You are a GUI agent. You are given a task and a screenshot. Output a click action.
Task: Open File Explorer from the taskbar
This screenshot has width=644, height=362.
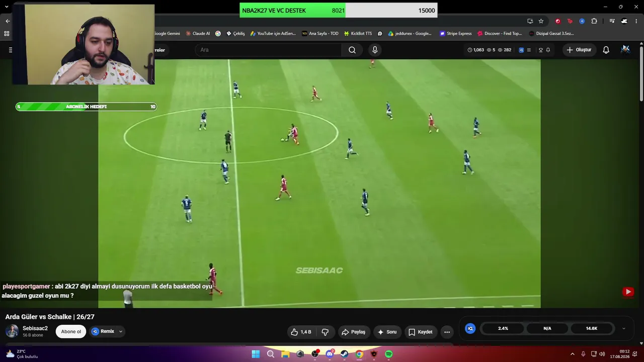pyautogui.click(x=285, y=354)
